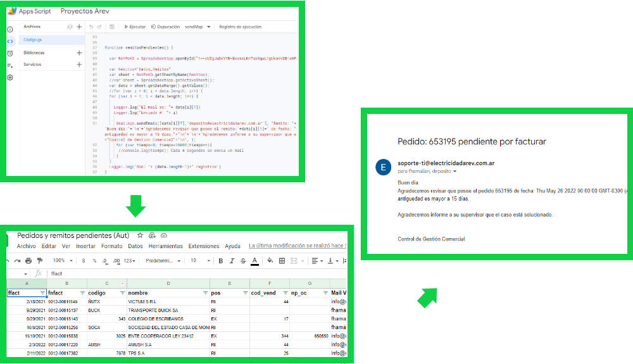Increase decimal places in Sheets toolbar
The height and width of the screenshot is (364, 633).
click(x=116, y=261)
